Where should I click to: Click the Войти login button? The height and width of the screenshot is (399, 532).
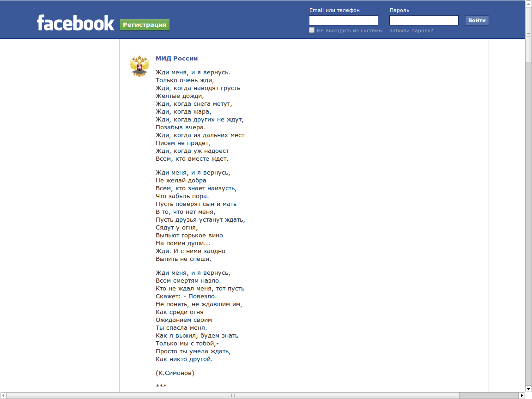point(477,20)
